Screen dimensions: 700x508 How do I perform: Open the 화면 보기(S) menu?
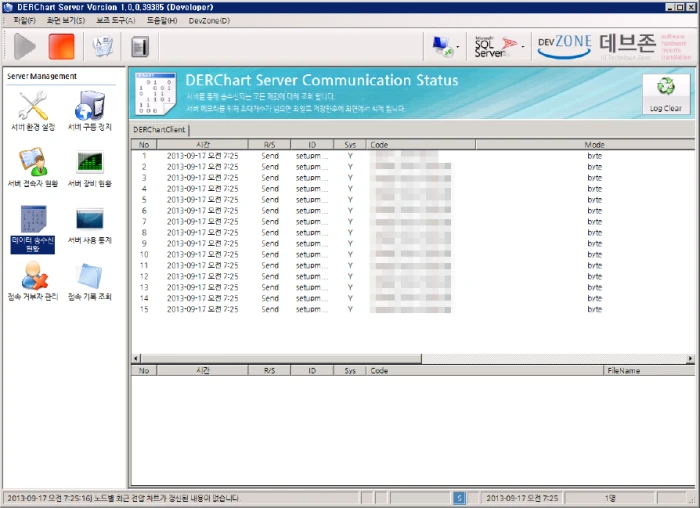66,21
